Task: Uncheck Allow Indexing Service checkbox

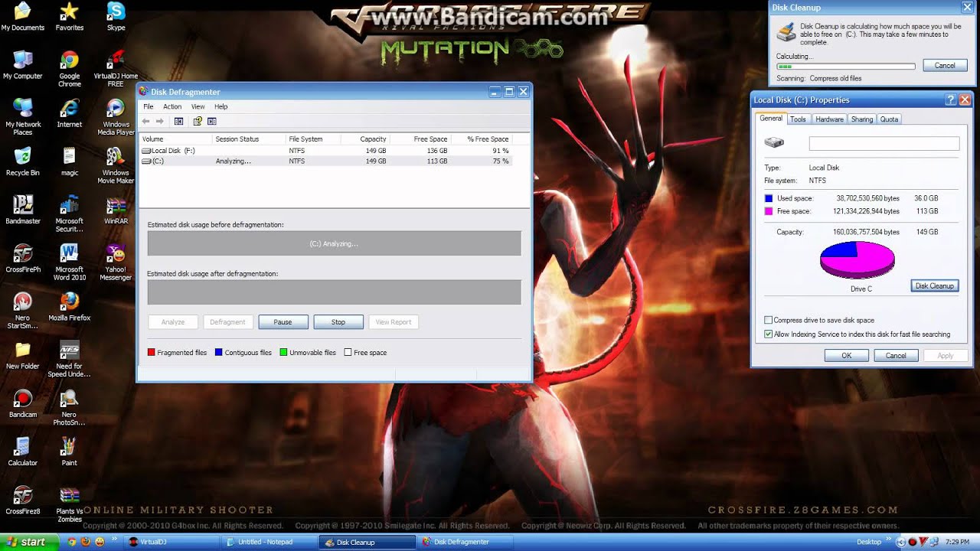Action: pos(769,334)
